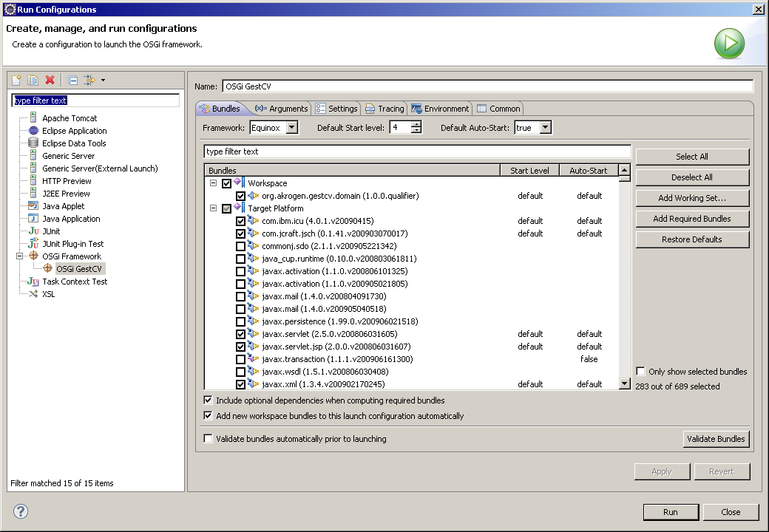Click the bundle list scrollbar down arrow
Screen dimensions: 769x532
pos(625,383)
